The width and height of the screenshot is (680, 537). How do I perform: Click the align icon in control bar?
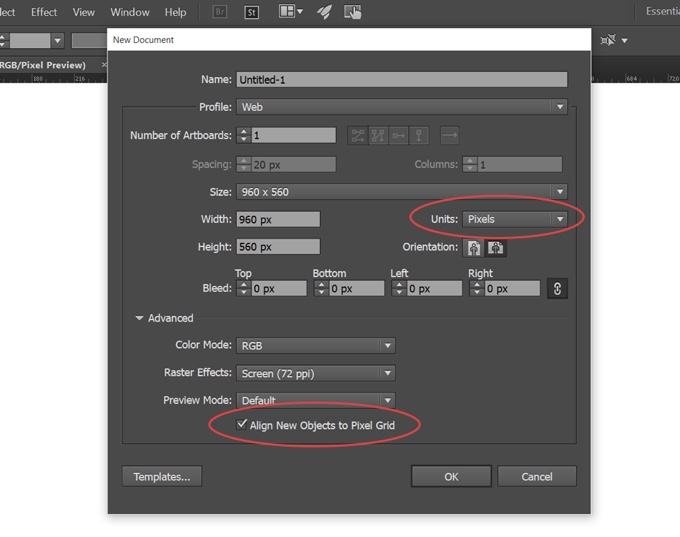(x=608, y=40)
